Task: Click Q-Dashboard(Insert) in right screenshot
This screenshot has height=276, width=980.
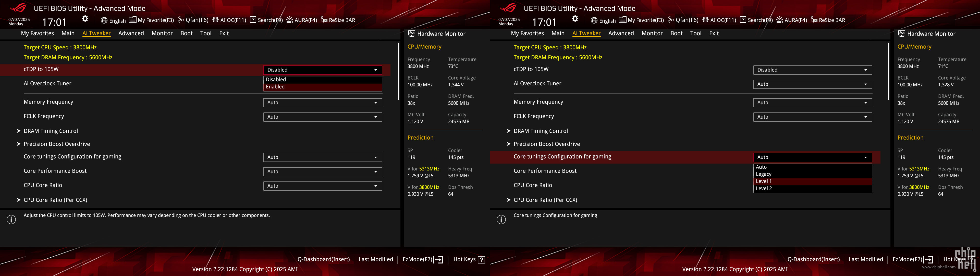Action: [x=813, y=259]
